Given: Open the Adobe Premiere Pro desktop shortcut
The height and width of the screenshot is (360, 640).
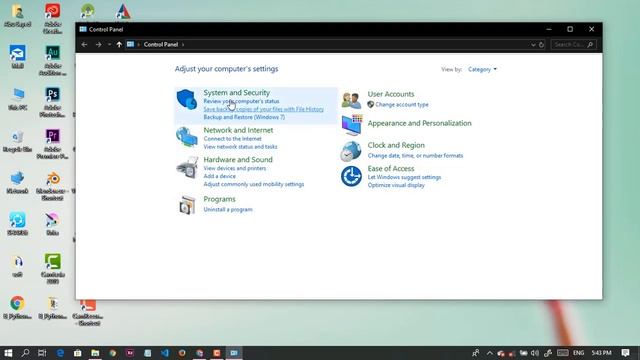Looking at the screenshot, I should point(53,144).
